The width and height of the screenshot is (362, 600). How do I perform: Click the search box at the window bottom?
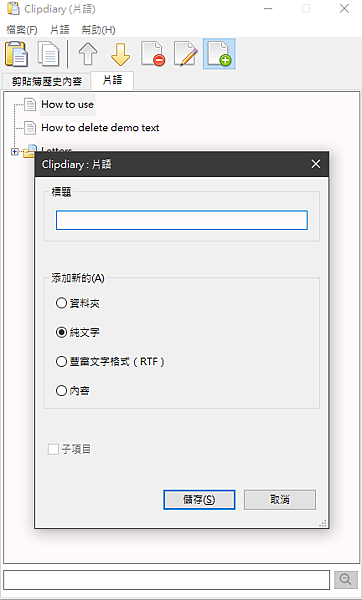166,580
